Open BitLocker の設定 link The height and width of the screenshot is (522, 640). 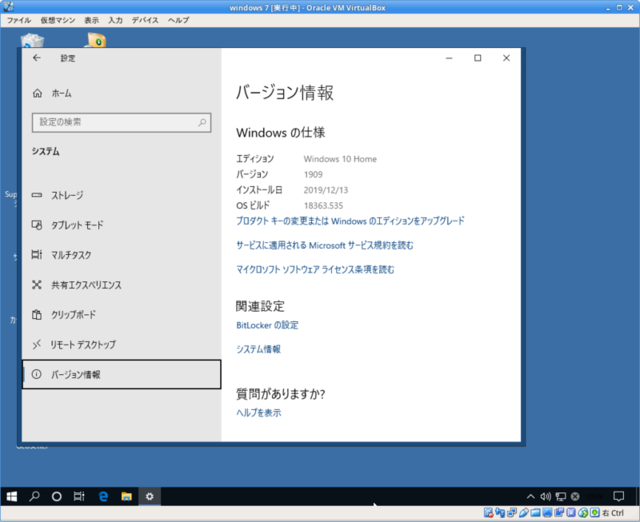(267, 325)
